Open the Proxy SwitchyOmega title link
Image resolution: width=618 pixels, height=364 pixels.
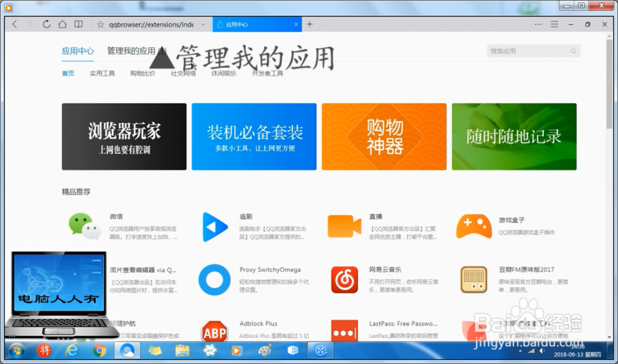270,270
